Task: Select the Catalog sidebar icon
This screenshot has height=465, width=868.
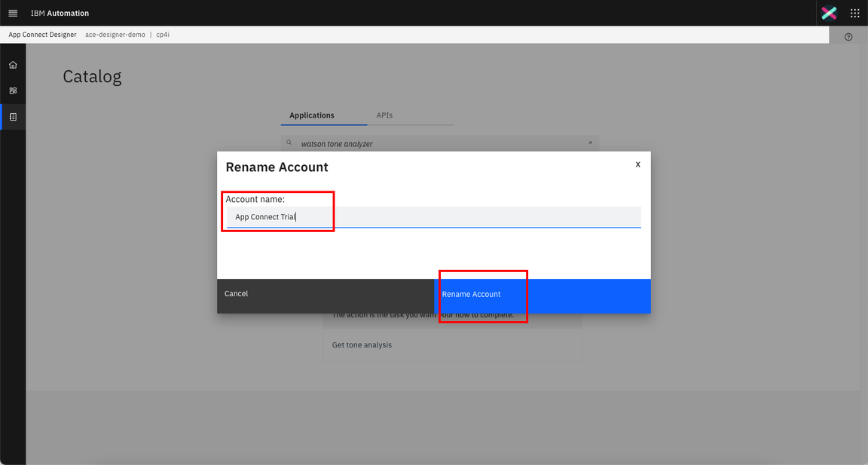Action: click(13, 117)
